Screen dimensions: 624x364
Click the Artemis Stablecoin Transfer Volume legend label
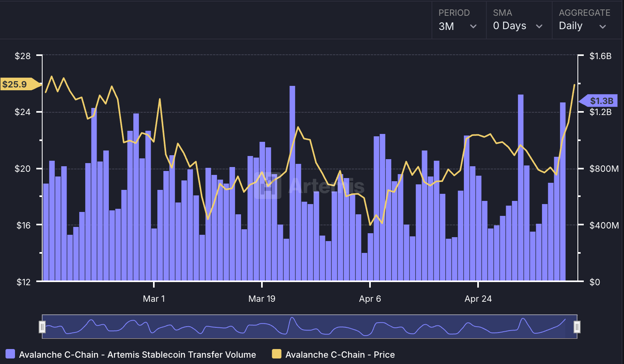tap(138, 355)
